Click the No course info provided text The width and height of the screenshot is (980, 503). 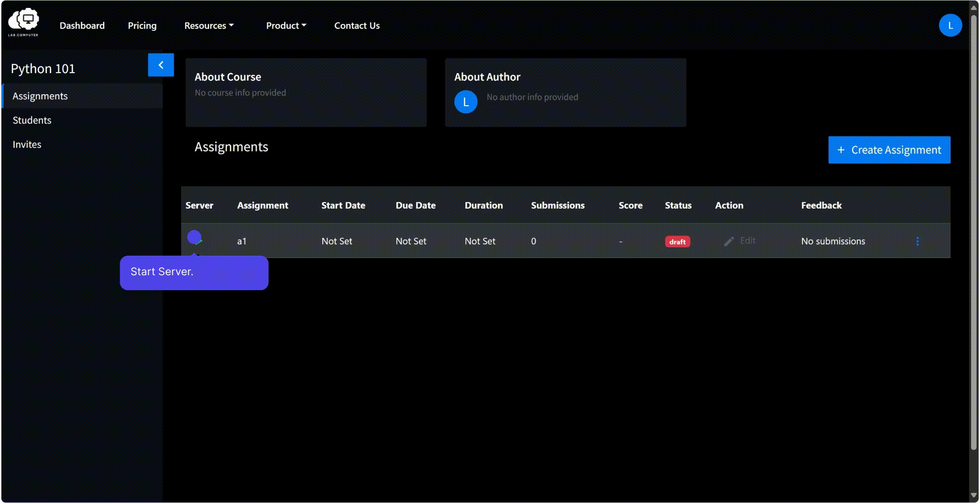coord(240,93)
